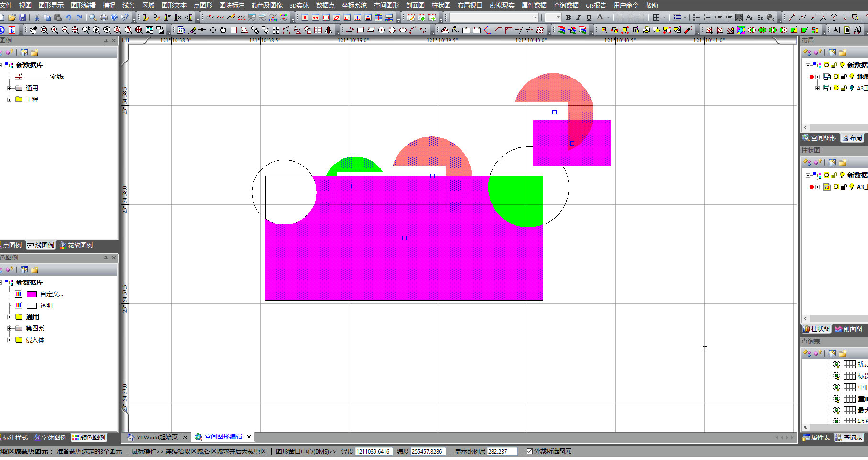Switch to 字体图例 tab at bottom left

pyautogui.click(x=50, y=438)
